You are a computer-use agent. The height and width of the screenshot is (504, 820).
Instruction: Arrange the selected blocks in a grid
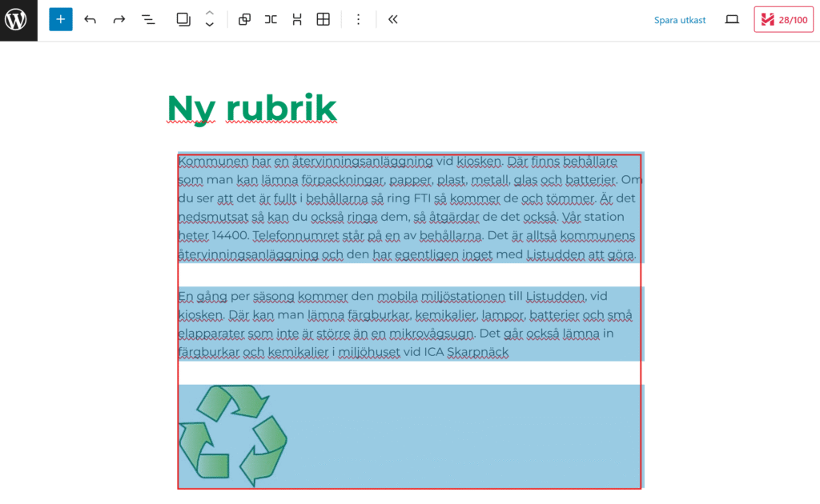coord(324,20)
